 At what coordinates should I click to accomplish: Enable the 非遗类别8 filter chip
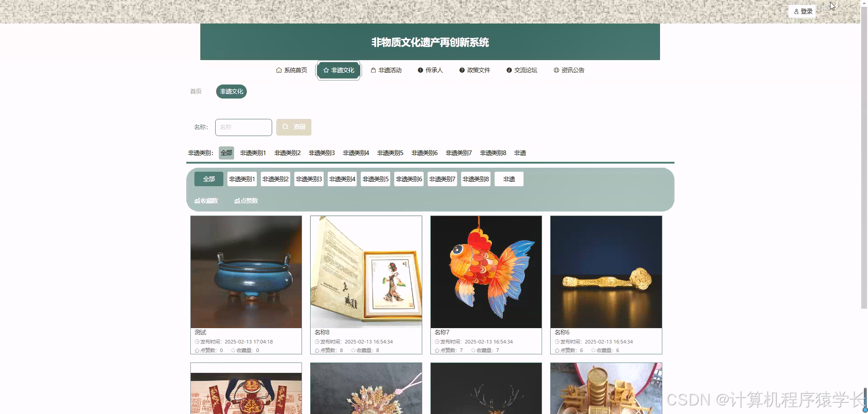[x=475, y=179]
